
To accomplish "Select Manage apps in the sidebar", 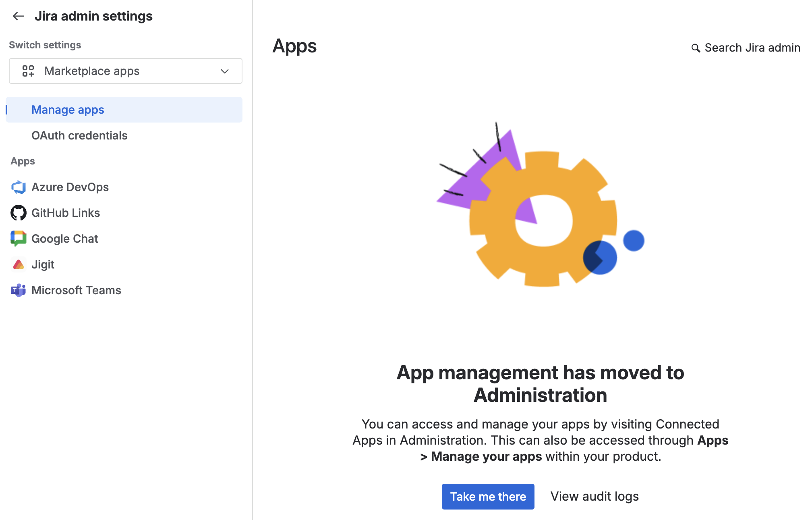I will pyautogui.click(x=124, y=110).
